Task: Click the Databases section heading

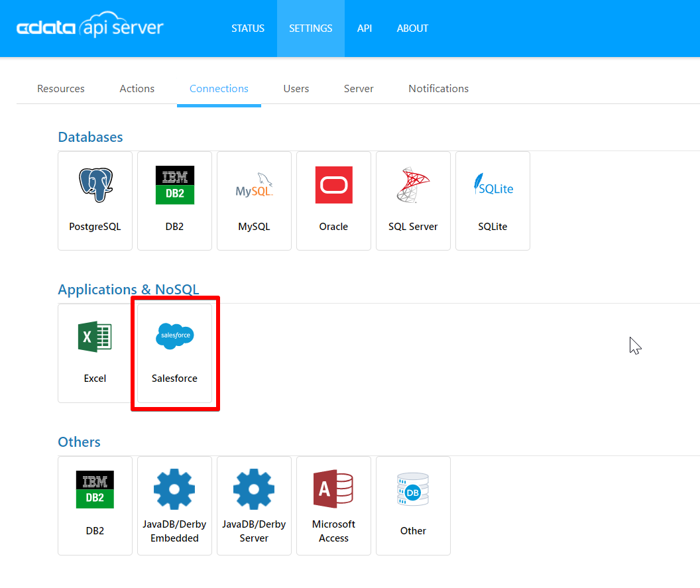Action: pyautogui.click(x=91, y=137)
